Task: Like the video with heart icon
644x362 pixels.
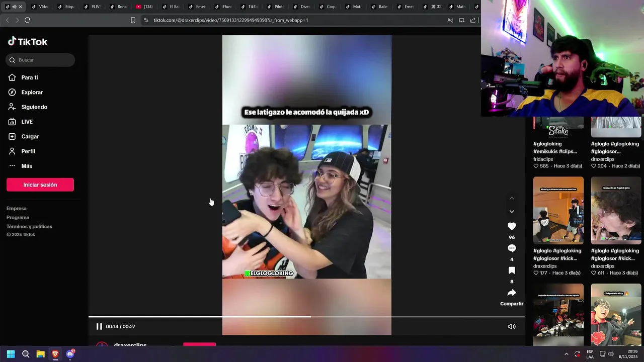Action: pos(512,226)
